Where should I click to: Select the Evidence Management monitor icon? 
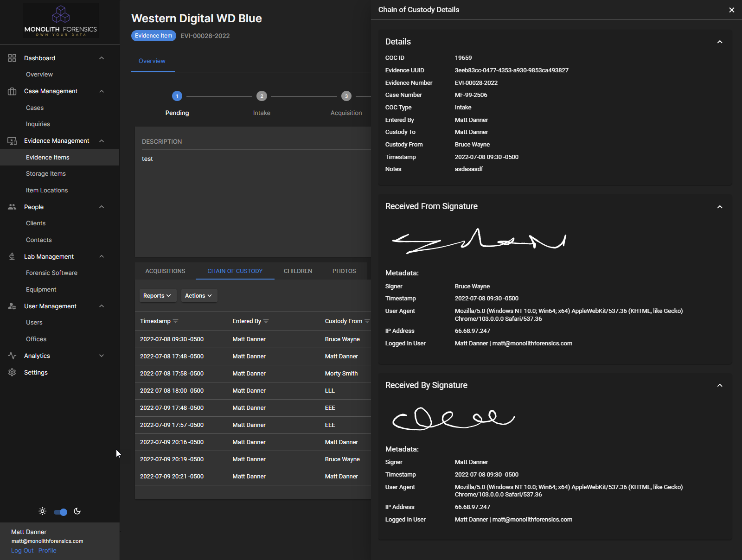(12, 140)
